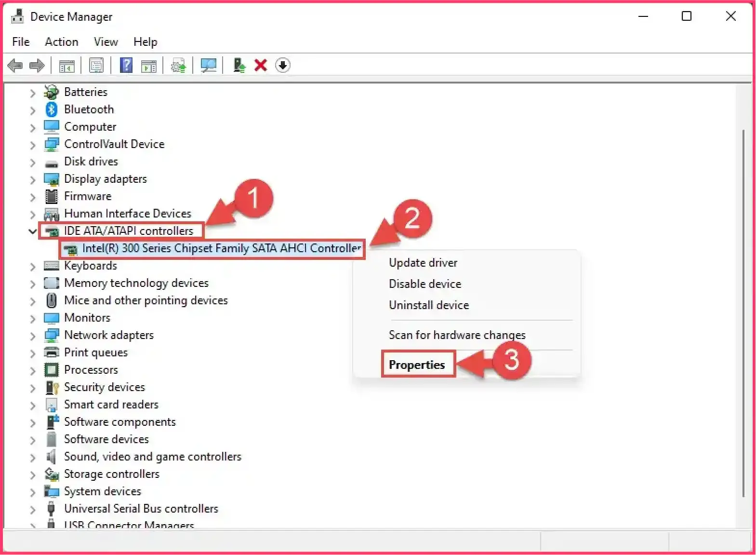Screen dimensions: 756x555
Task: Click the Computer category icon
Action: [x=51, y=127]
